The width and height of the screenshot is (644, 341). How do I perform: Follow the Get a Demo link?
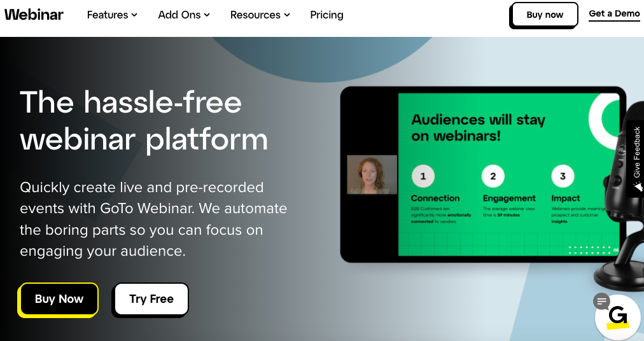pos(614,14)
